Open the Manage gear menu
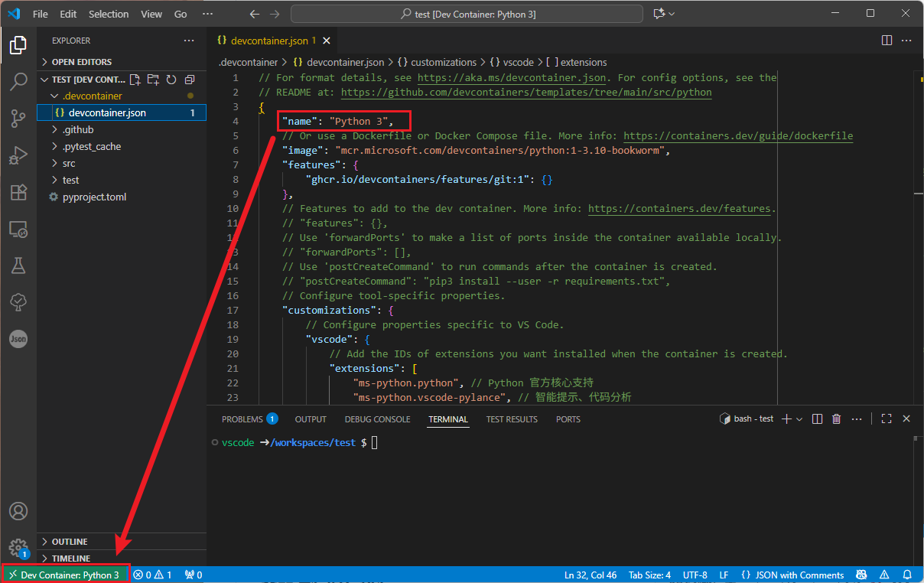The image size is (924, 583). tap(18, 548)
